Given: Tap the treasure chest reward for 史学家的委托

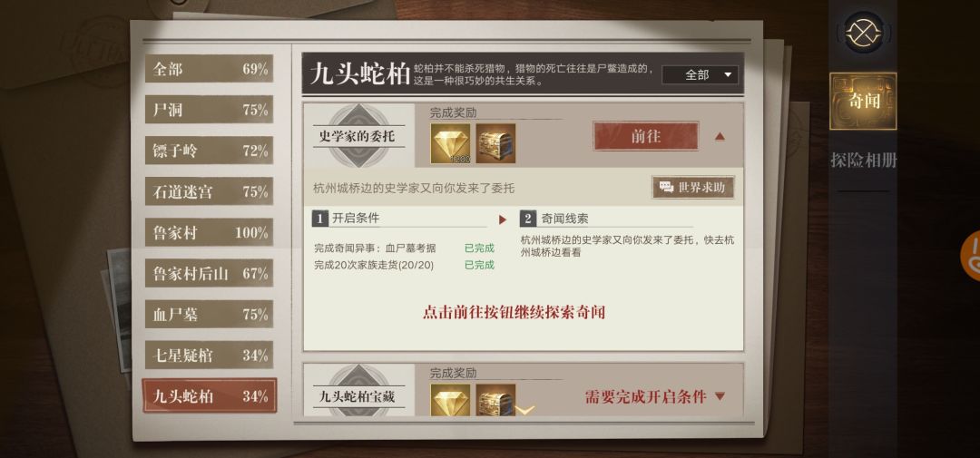Looking at the screenshot, I should pos(495,143).
